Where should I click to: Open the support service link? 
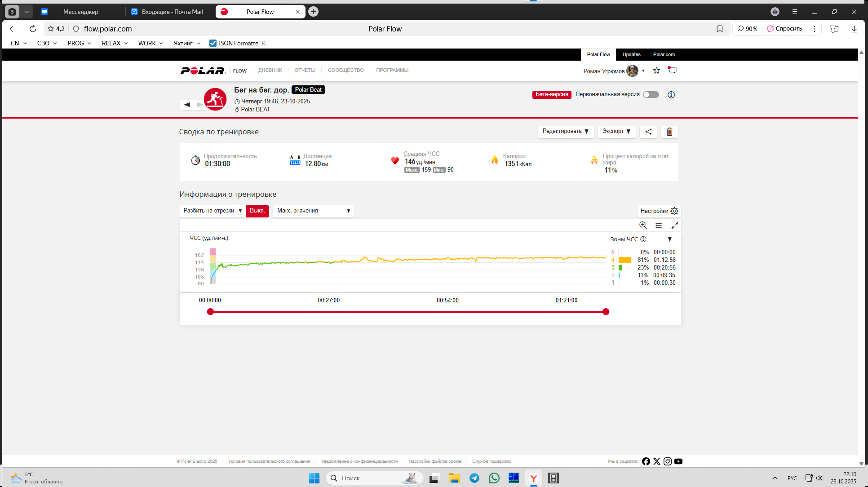point(492,461)
